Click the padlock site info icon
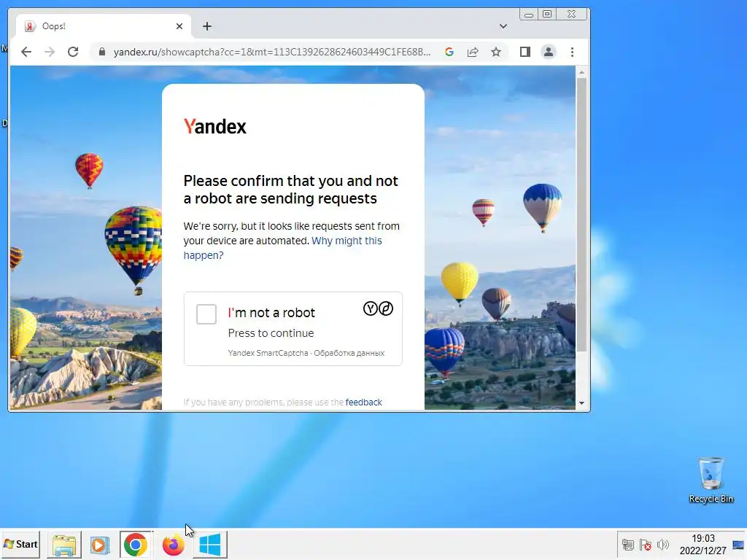747x560 pixels. pyautogui.click(x=102, y=52)
